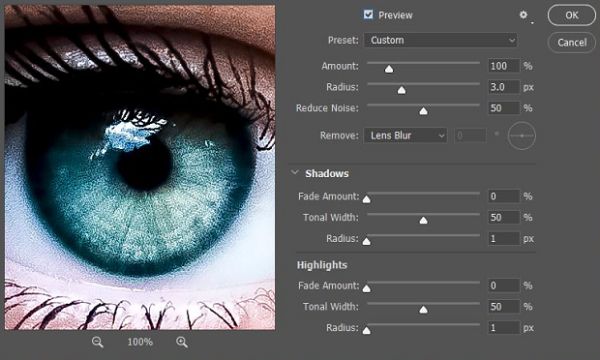This screenshot has height=360, width=600.
Task: Click the Highlights Fade Amount slider handle
Action: tap(367, 288)
